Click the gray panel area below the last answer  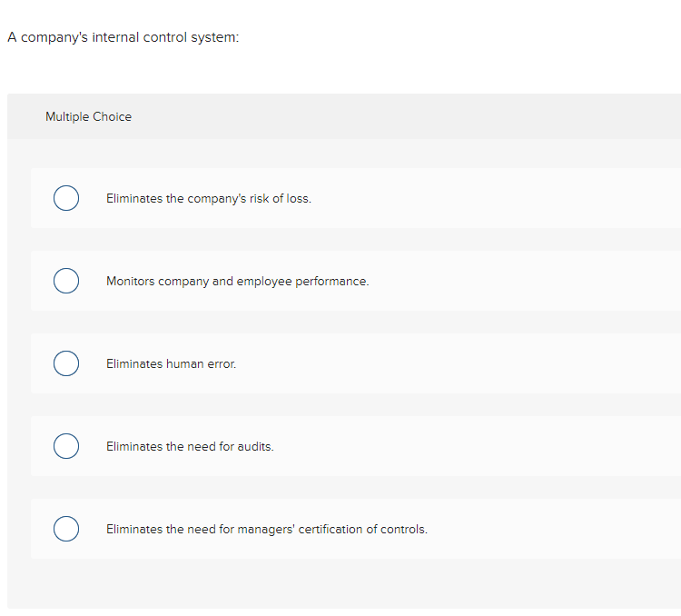coord(345,583)
